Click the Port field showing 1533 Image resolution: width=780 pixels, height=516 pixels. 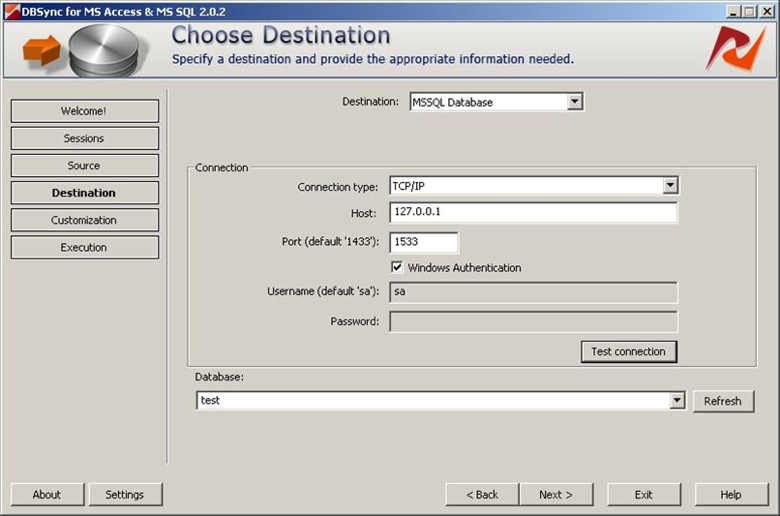pos(423,242)
